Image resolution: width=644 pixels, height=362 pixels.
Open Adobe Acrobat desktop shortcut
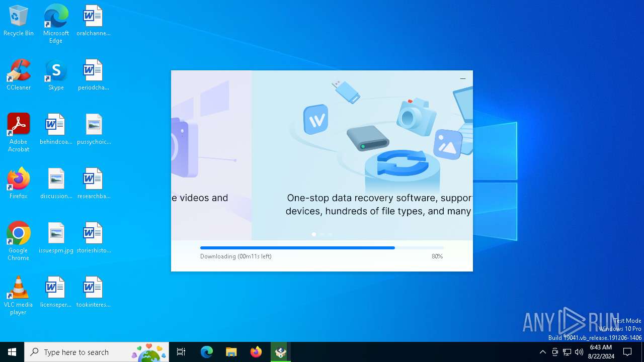click(19, 133)
